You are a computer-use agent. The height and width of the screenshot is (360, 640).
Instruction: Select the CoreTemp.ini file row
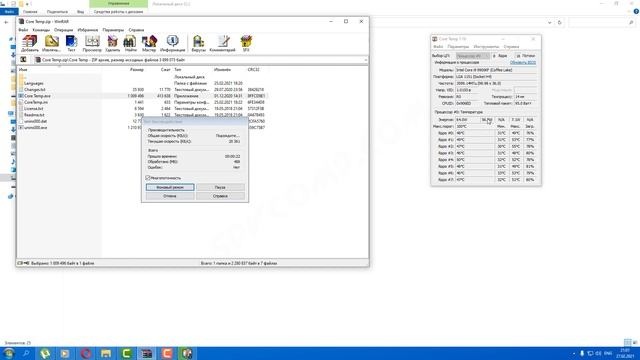point(36,102)
